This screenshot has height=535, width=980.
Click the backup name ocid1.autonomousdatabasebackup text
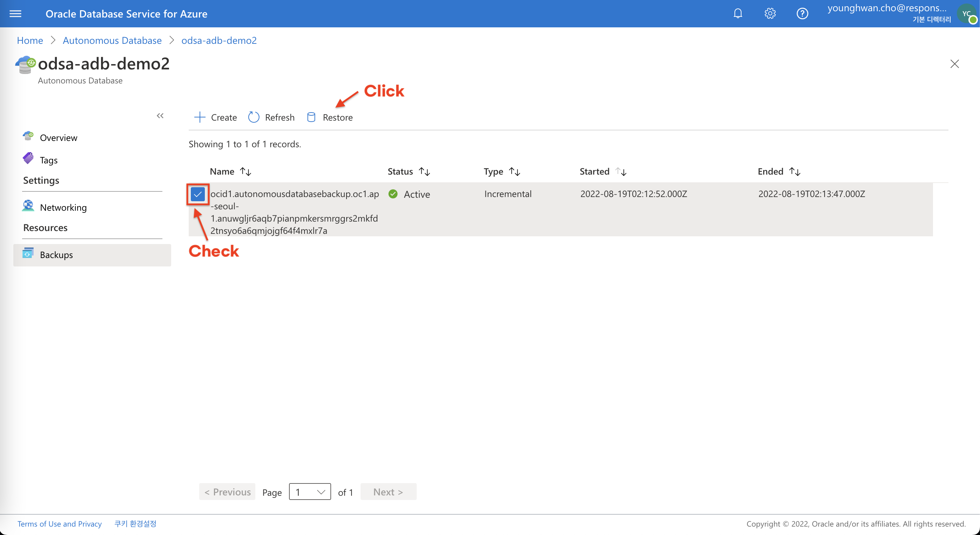[x=295, y=212]
